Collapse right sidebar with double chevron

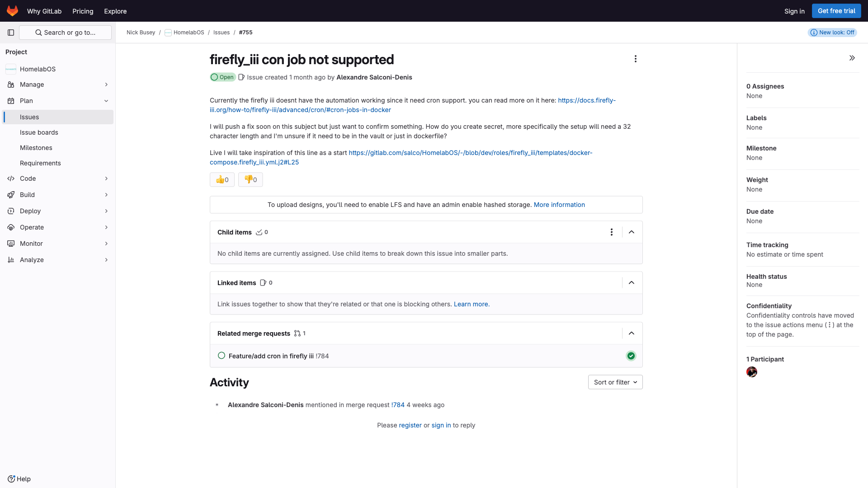pos(852,58)
